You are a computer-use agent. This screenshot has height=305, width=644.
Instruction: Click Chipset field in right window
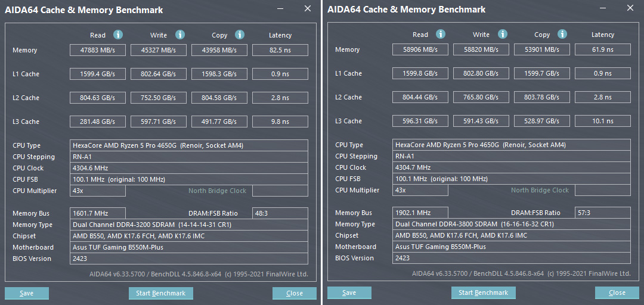point(512,235)
